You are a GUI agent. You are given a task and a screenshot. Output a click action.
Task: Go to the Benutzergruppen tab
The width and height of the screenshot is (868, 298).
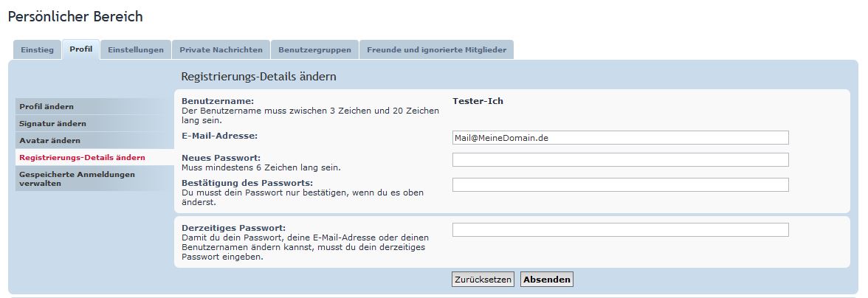point(315,50)
